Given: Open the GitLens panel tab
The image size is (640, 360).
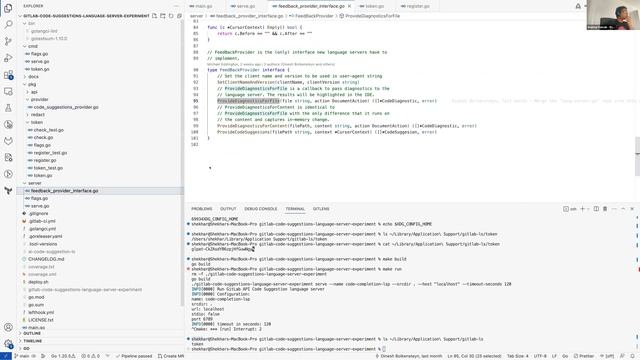Looking at the screenshot, I should 321,209.
